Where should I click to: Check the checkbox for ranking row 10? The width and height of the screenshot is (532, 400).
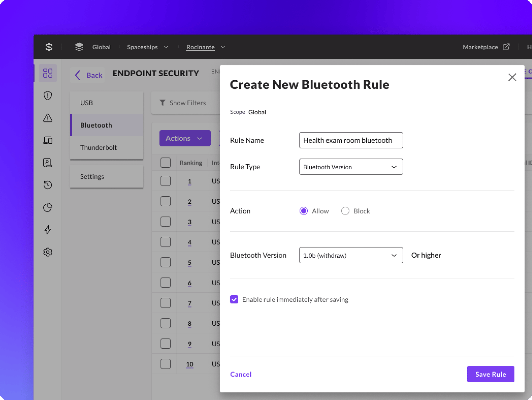[165, 364]
